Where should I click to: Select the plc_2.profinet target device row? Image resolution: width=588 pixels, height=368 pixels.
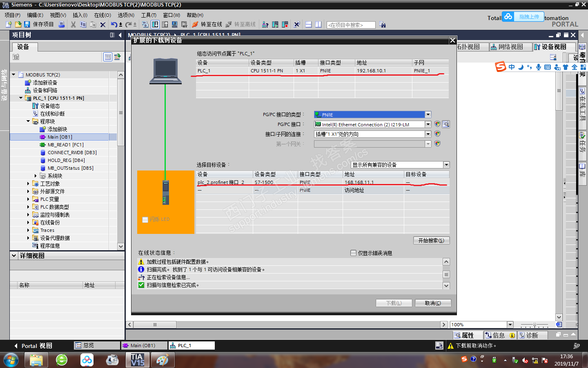coord(323,182)
